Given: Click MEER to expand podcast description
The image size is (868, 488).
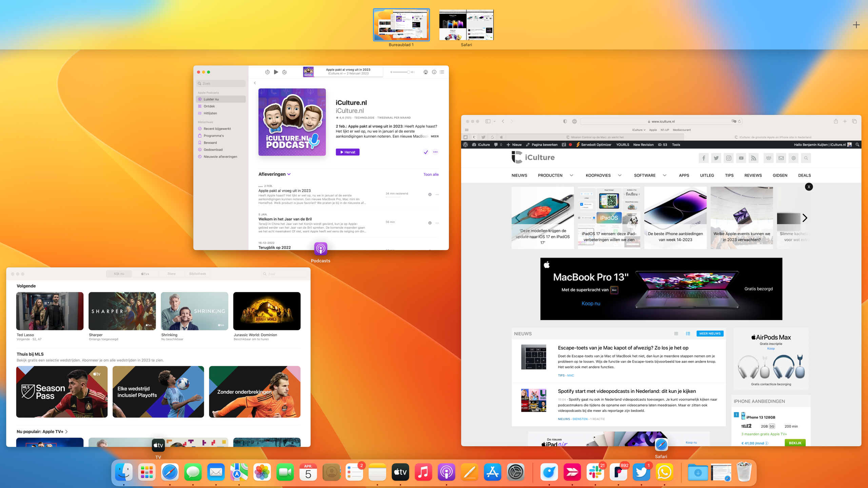Looking at the screenshot, I should pos(435,136).
